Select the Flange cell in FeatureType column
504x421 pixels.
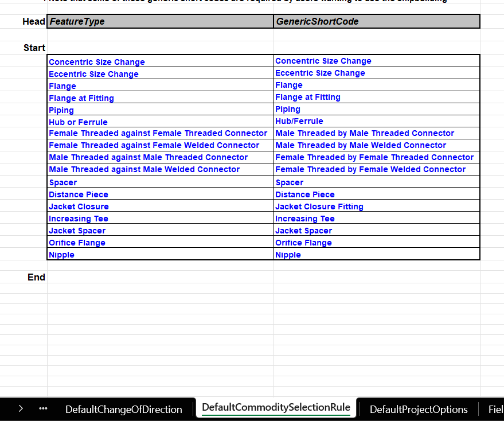pyautogui.click(x=161, y=85)
